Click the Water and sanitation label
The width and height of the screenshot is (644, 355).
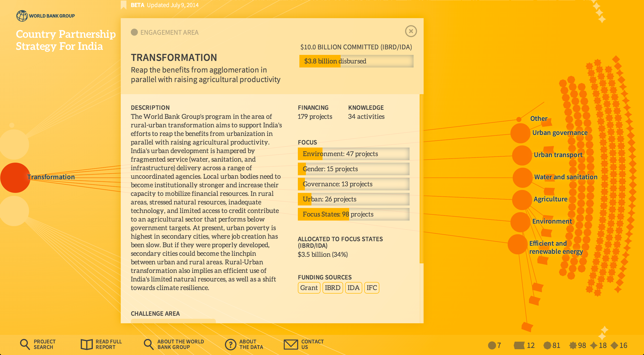coord(566,177)
